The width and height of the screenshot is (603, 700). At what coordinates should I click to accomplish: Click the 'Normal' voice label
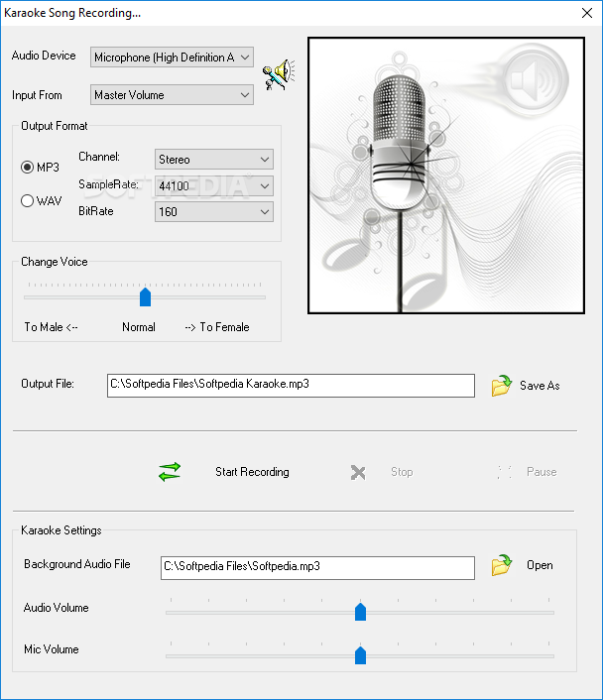point(139,327)
